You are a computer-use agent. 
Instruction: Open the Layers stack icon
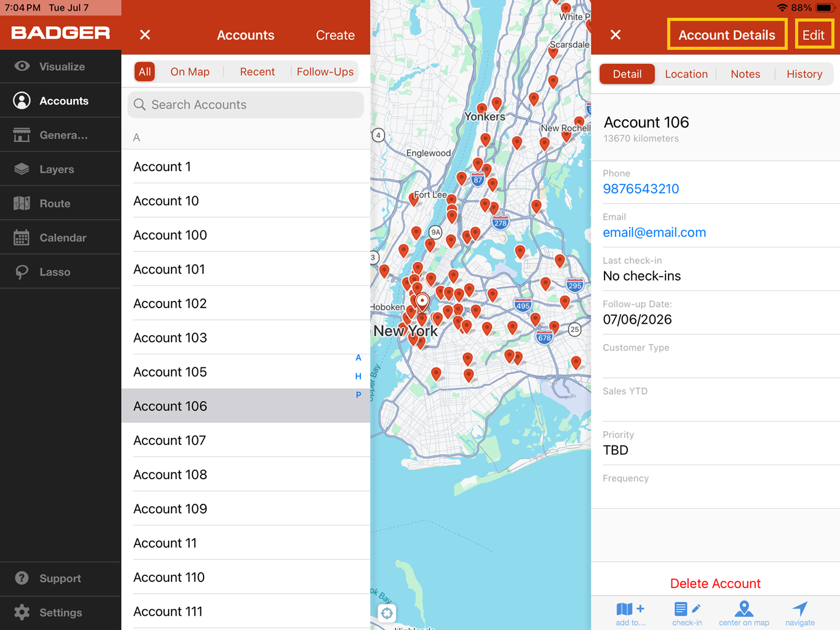pyautogui.click(x=22, y=169)
